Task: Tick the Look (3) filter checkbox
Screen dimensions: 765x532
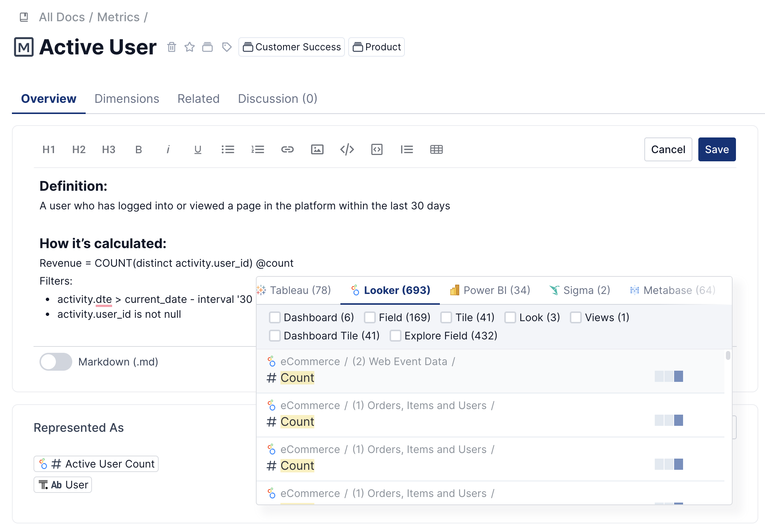Action: pos(510,317)
